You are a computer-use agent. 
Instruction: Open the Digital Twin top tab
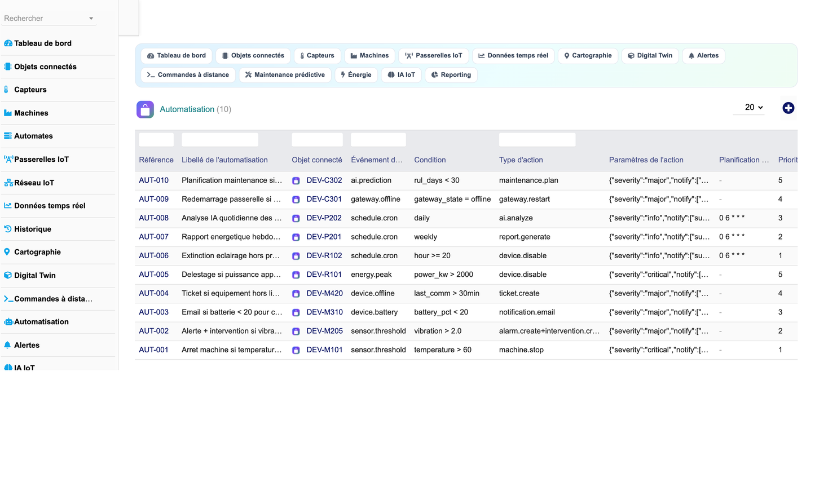[x=650, y=56]
